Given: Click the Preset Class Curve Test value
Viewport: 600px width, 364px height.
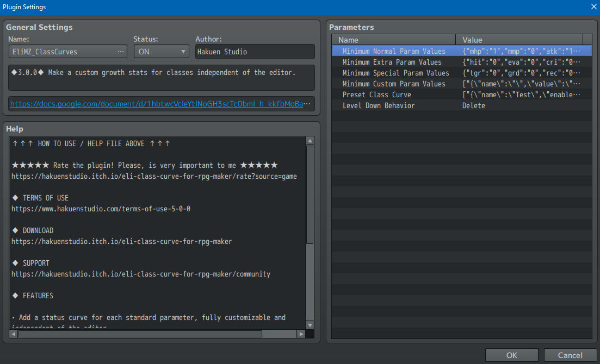Looking at the screenshot, I should (521, 95).
